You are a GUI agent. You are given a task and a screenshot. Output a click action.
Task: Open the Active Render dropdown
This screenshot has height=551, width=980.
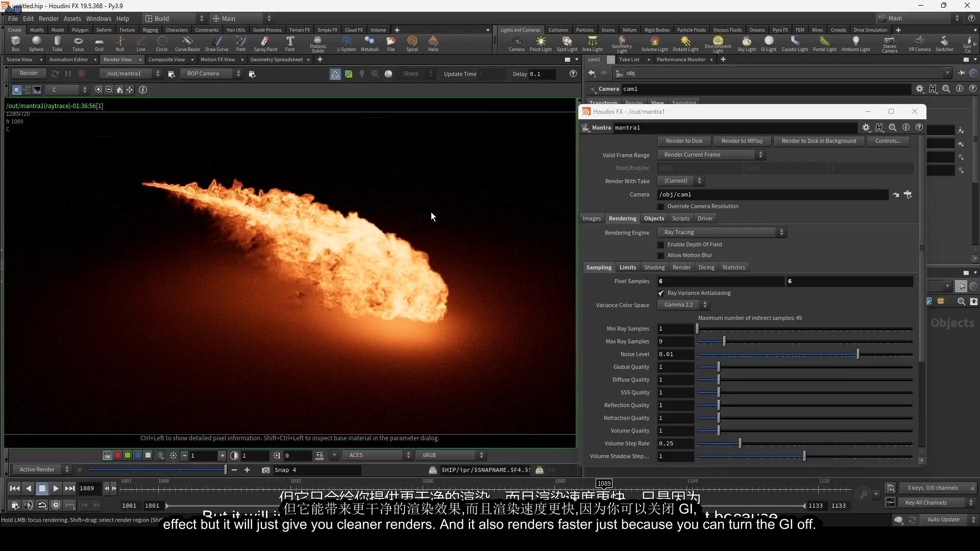[x=41, y=469]
